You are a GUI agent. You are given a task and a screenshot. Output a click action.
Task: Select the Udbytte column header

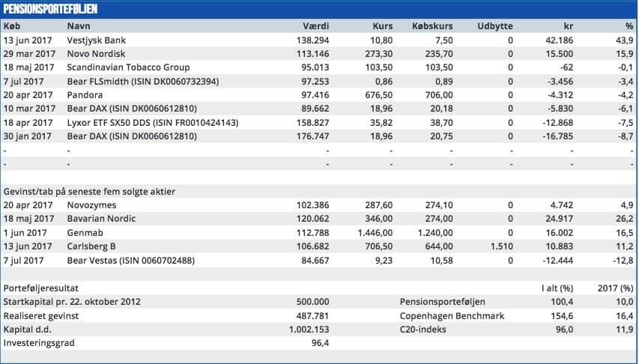pos(494,26)
